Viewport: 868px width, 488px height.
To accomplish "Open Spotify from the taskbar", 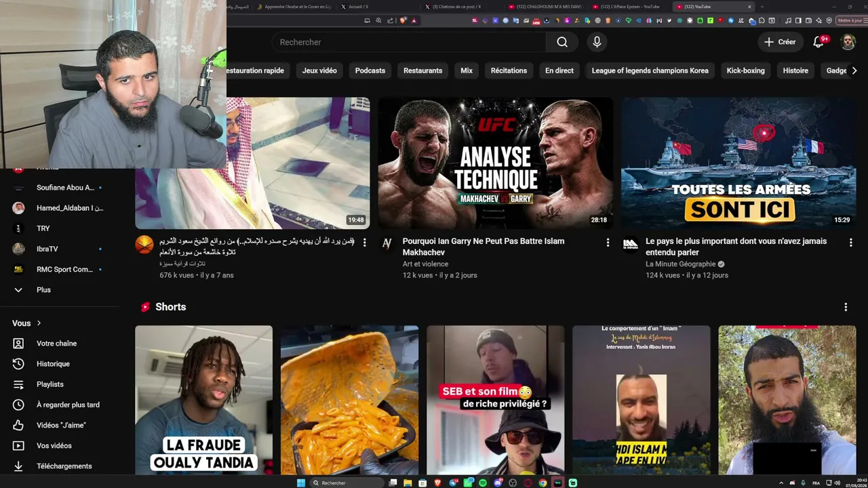I will 483,483.
